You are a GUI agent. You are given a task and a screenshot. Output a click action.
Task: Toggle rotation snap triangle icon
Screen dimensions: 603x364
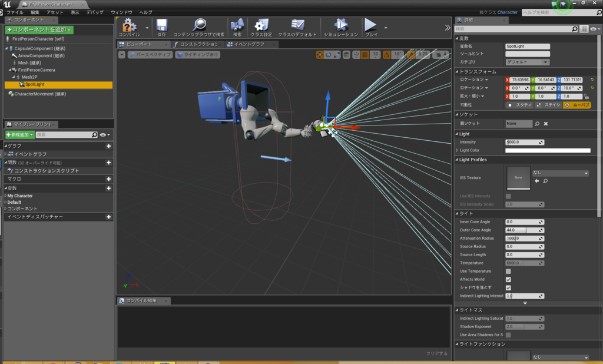pos(386,55)
